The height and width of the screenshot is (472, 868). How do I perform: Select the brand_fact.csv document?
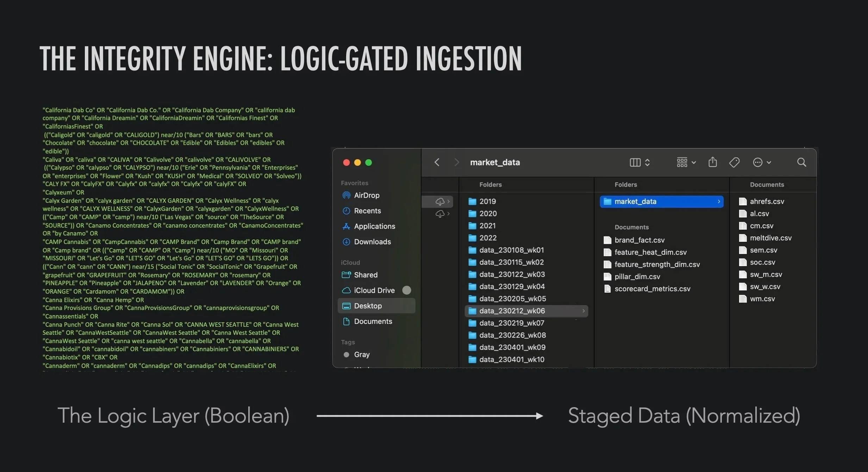click(639, 240)
